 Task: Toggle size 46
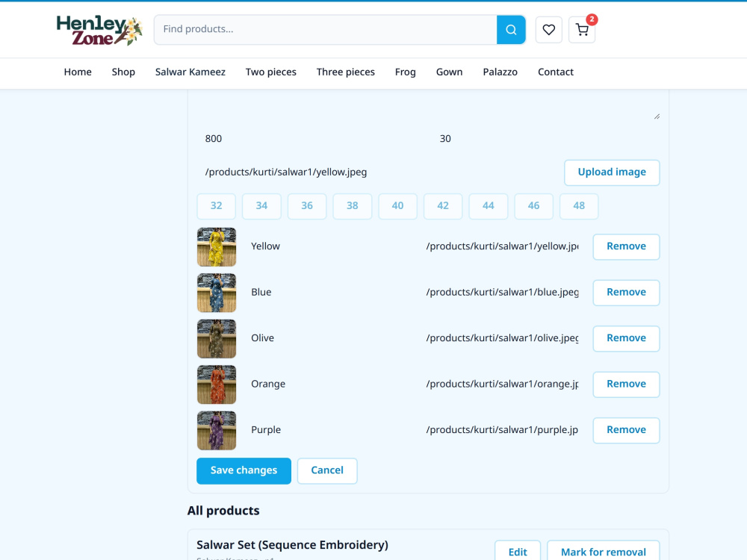(533, 206)
